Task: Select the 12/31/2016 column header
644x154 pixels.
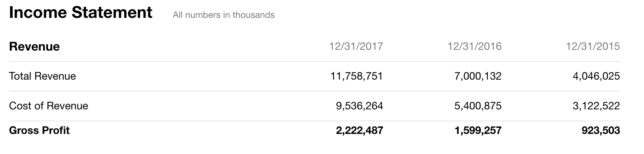Action: point(474,46)
